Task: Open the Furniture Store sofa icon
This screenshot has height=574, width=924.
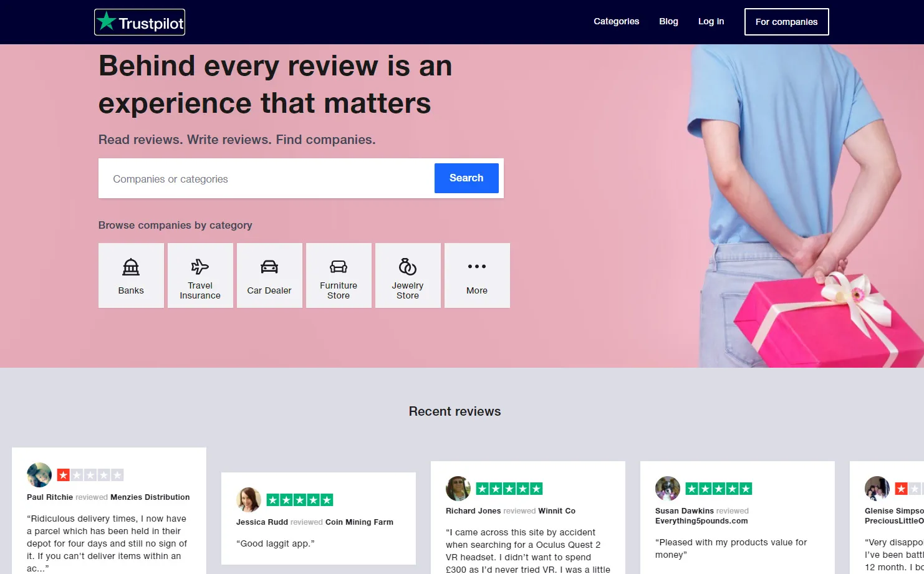Action: tap(339, 267)
